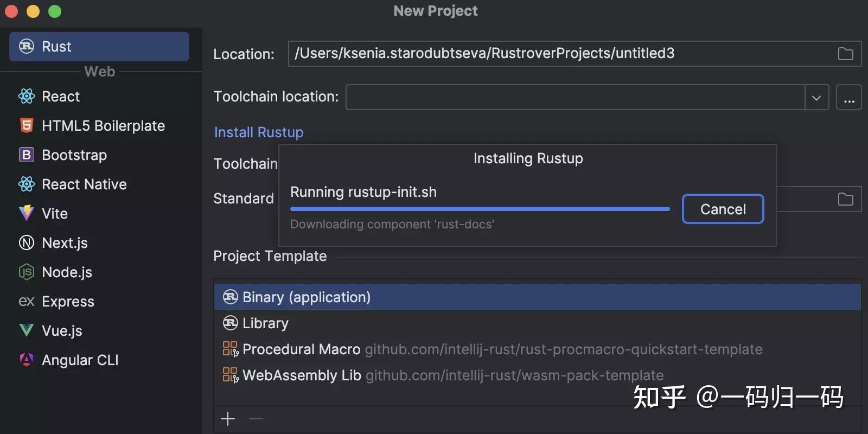The width and height of the screenshot is (868, 434).
Task: Choose the Angular CLI icon
Action: (27, 360)
